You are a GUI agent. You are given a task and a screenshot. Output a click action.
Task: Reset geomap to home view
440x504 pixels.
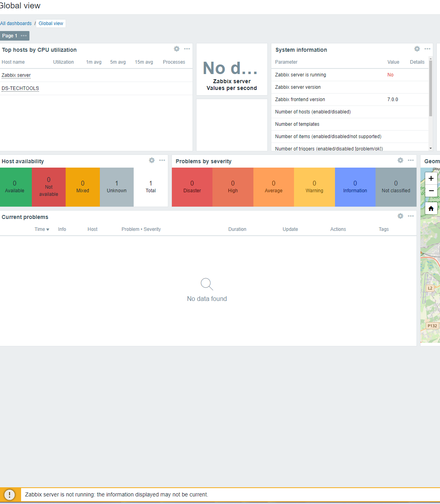point(431,208)
